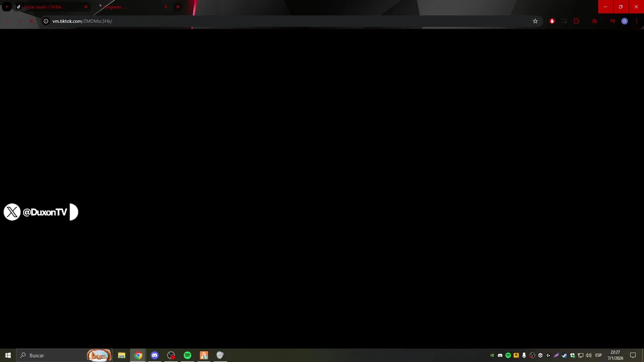644x362 pixels.
Task: Open the red hand adblocker extension
Action: point(552,21)
